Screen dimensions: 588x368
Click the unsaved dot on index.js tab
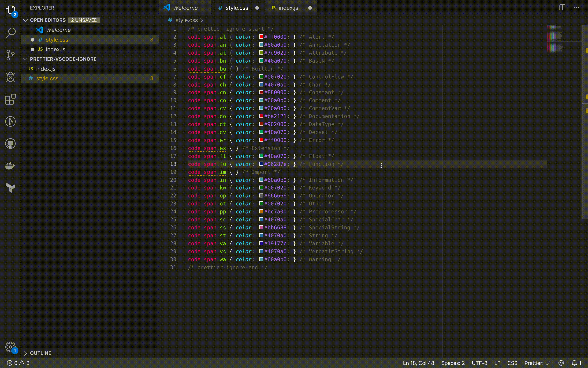coord(310,8)
